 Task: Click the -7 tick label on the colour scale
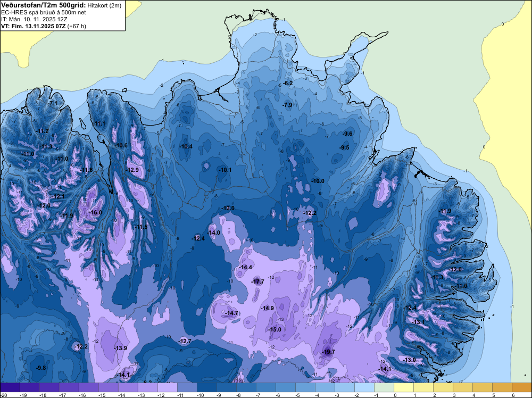tap(259, 395)
